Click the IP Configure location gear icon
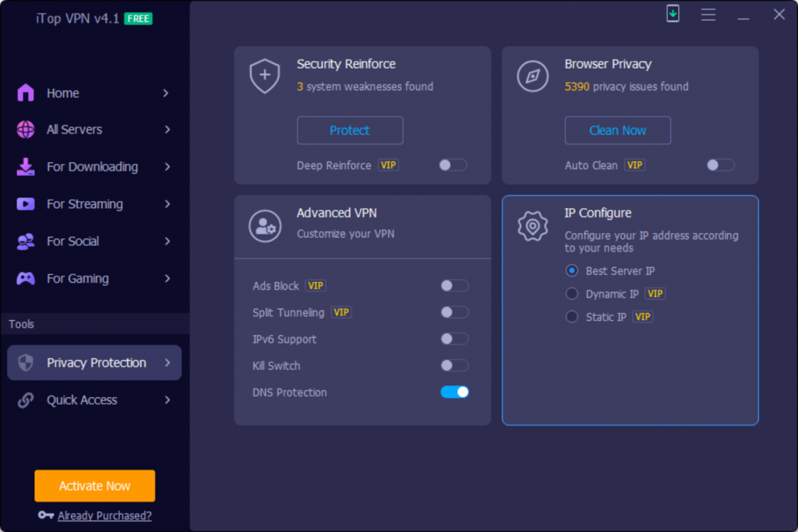The height and width of the screenshot is (532, 798). coord(532,226)
